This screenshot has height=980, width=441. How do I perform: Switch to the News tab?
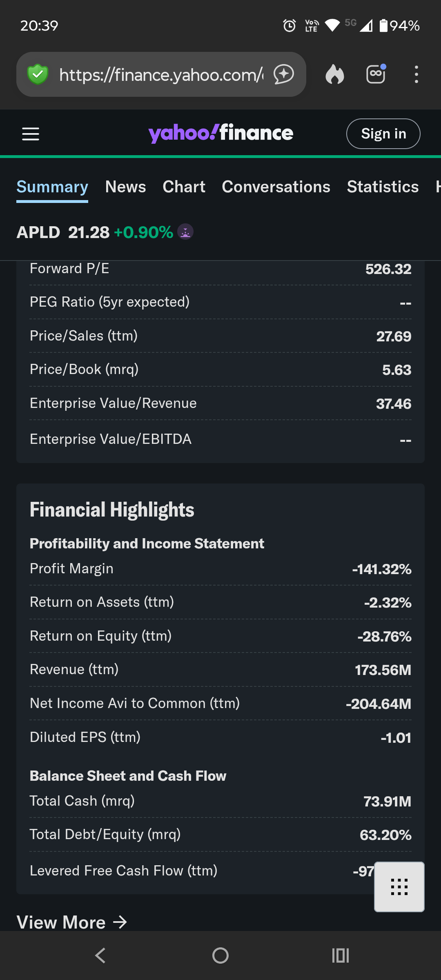coord(125,187)
